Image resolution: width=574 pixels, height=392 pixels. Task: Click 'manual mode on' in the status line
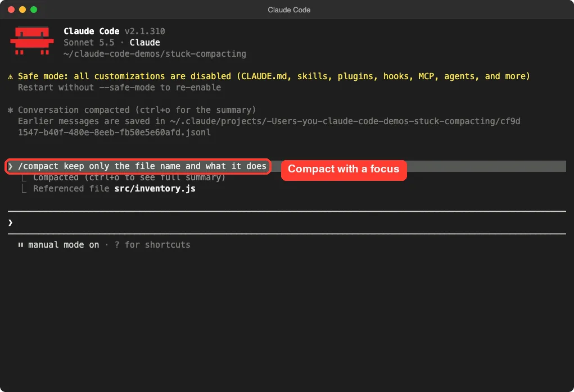tap(64, 245)
